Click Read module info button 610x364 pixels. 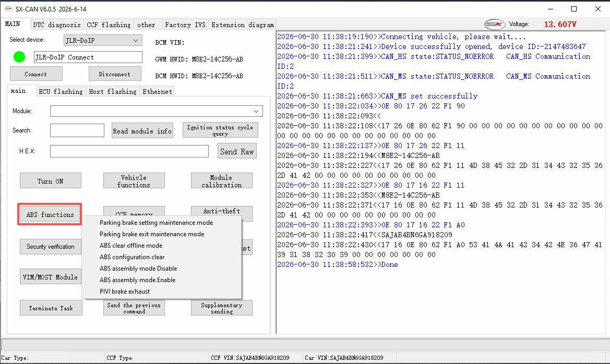pyautogui.click(x=142, y=131)
